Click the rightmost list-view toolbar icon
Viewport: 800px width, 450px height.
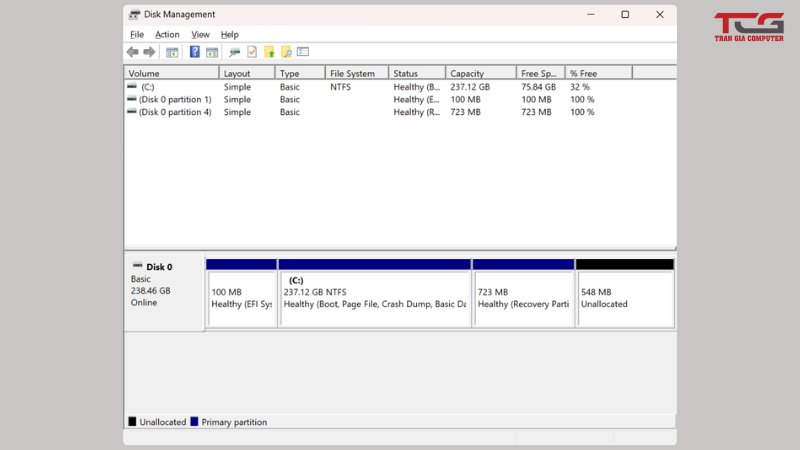(x=303, y=52)
